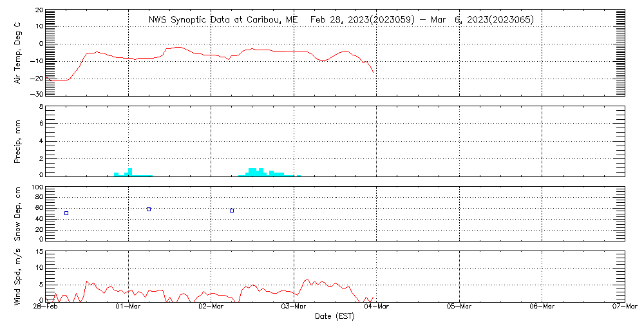Click the tallest precipitation bar near 01-Mar

tap(131, 172)
